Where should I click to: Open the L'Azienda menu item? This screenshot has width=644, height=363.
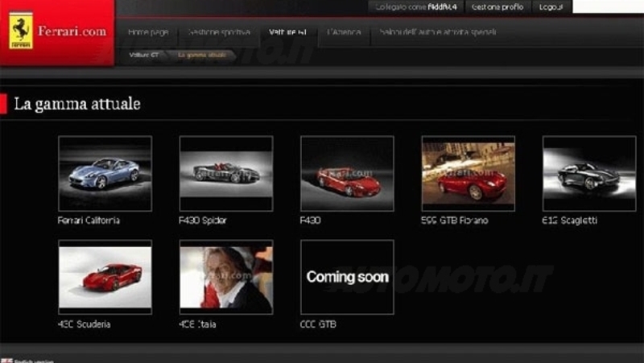345,32
